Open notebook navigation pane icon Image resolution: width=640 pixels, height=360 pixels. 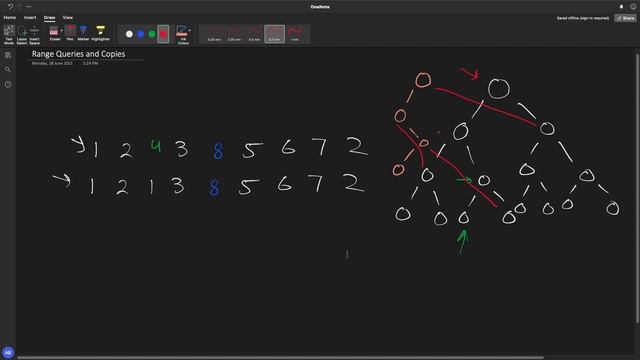coord(8,55)
